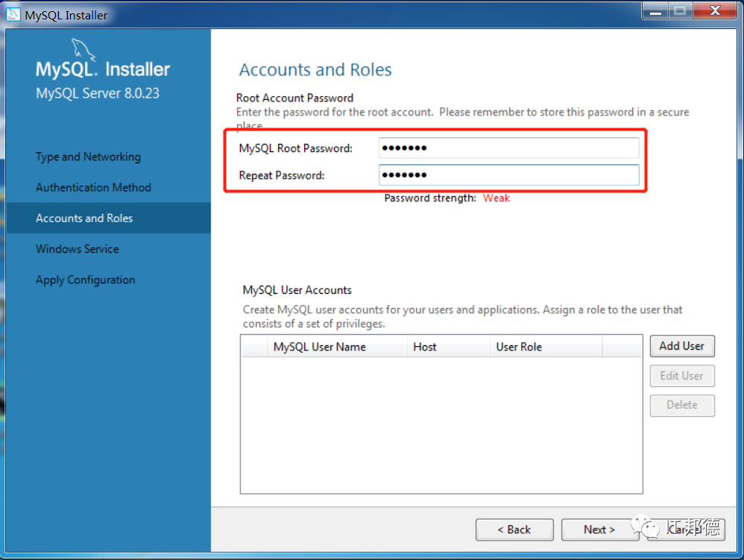Open the Windows Service step
This screenshot has height=560, width=744.
(x=78, y=248)
